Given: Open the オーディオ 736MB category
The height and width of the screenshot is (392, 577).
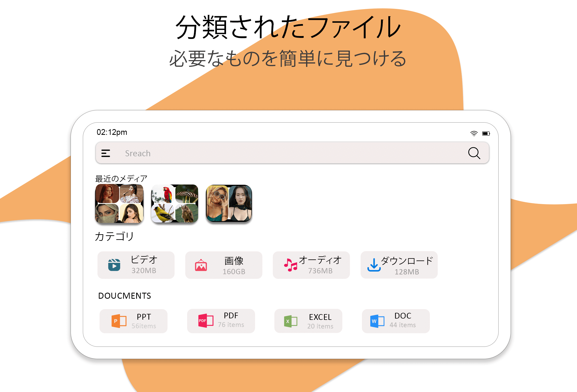Looking at the screenshot, I should coord(311,265).
